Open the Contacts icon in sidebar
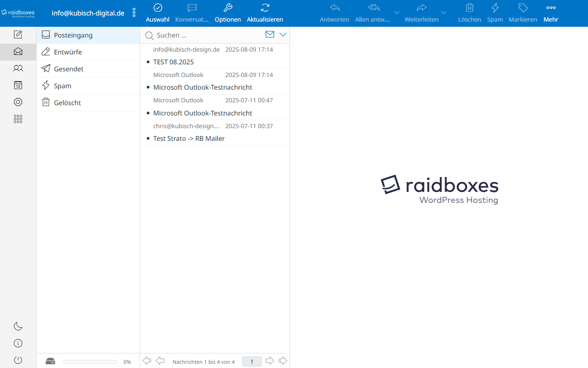Screen dimensions: 588x368 [18, 69]
